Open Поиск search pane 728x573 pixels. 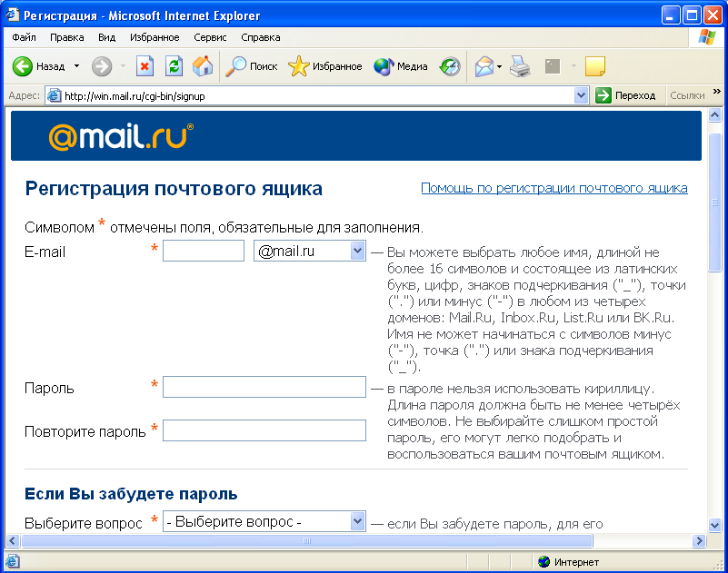click(251, 67)
